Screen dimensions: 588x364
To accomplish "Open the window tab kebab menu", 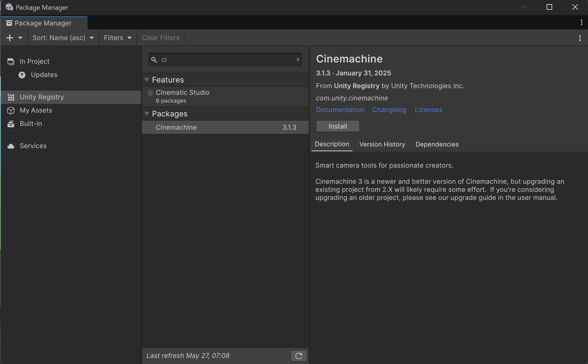I will coord(581,22).
